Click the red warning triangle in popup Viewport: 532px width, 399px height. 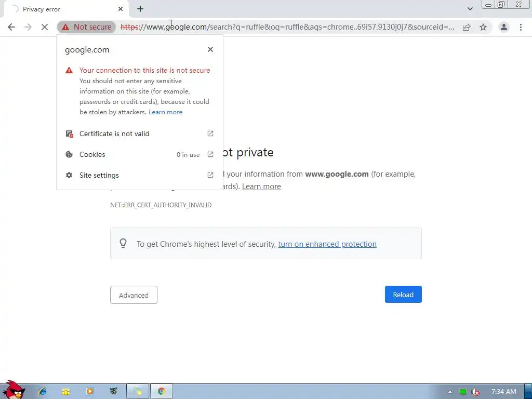(69, 70)
